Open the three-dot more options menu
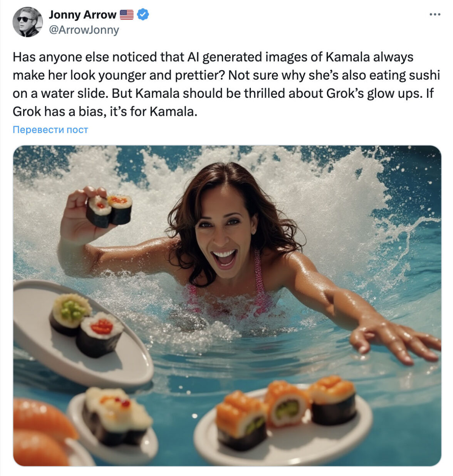This screenshot has height=476, width=453. click(435, 15)
